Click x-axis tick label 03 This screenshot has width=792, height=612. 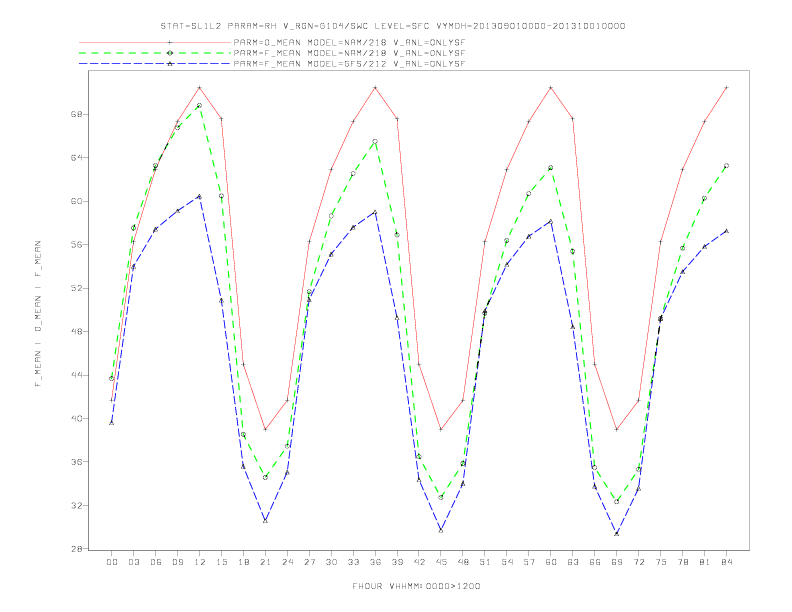[133, 562]
